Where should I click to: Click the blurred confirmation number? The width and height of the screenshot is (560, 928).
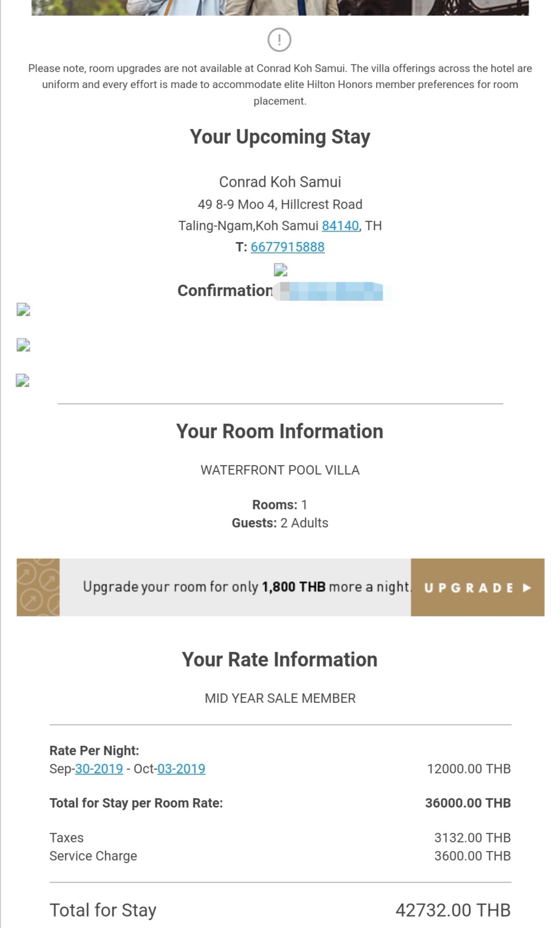pos(329,291)
